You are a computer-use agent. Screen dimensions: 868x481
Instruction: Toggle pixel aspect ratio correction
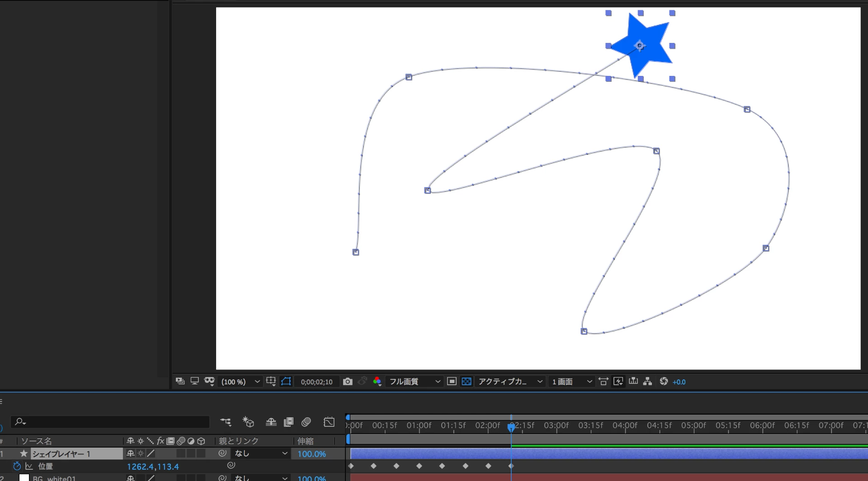(604, 382)
